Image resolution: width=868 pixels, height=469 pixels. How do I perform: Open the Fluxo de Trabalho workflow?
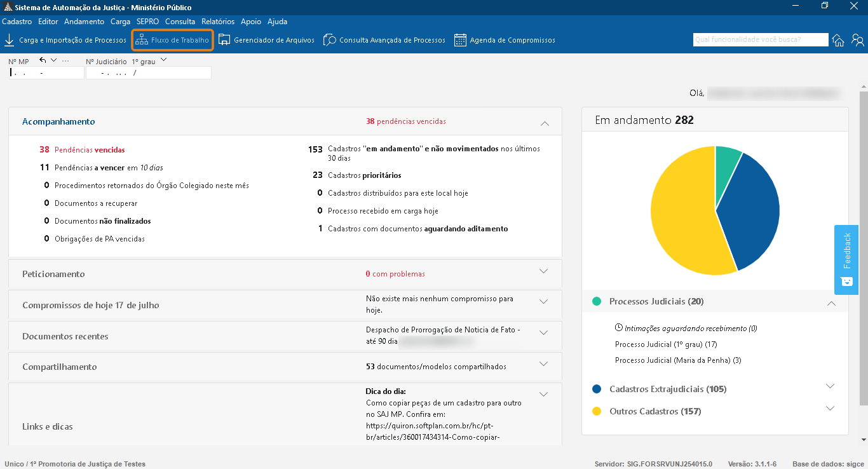172,40
